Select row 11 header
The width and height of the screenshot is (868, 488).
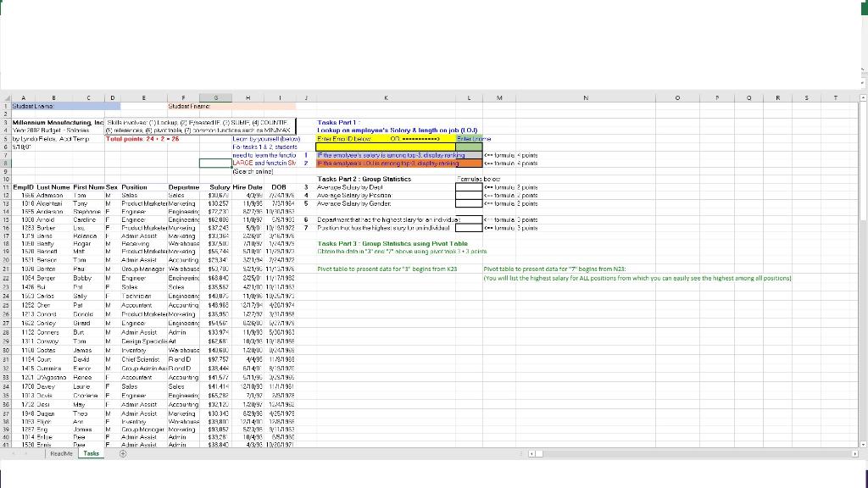(x=7, y=187)
